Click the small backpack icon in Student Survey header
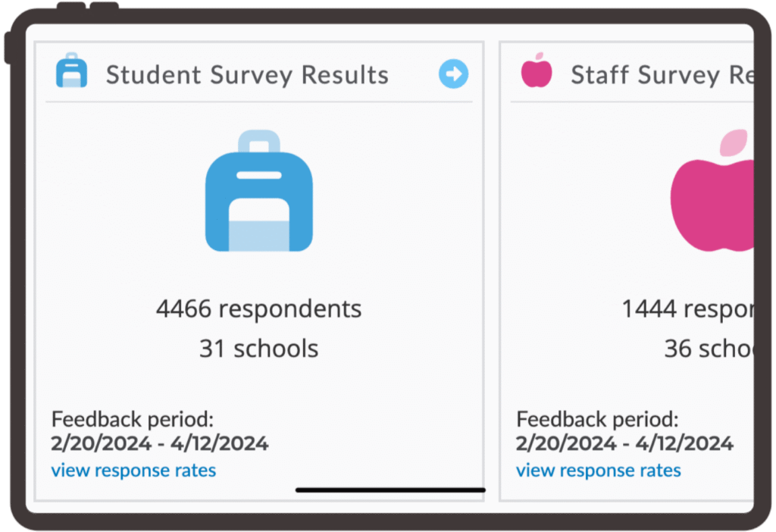This screenshot has width=776, height=532. [x=72, y=70]
